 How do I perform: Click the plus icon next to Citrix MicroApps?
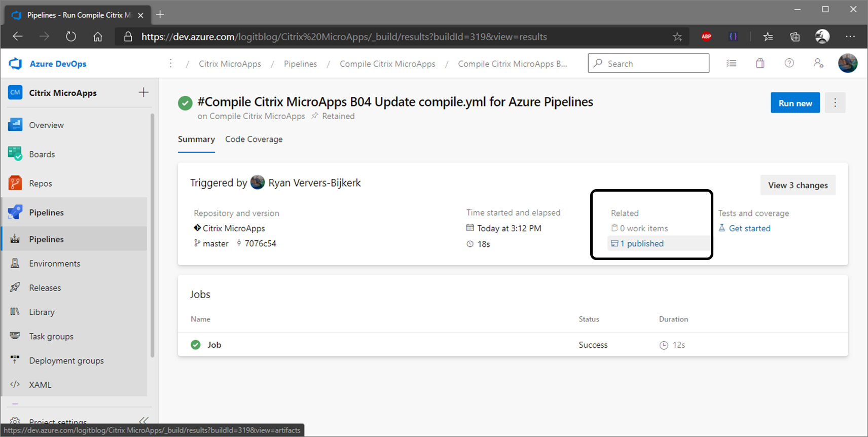click(x=143, y=92)
